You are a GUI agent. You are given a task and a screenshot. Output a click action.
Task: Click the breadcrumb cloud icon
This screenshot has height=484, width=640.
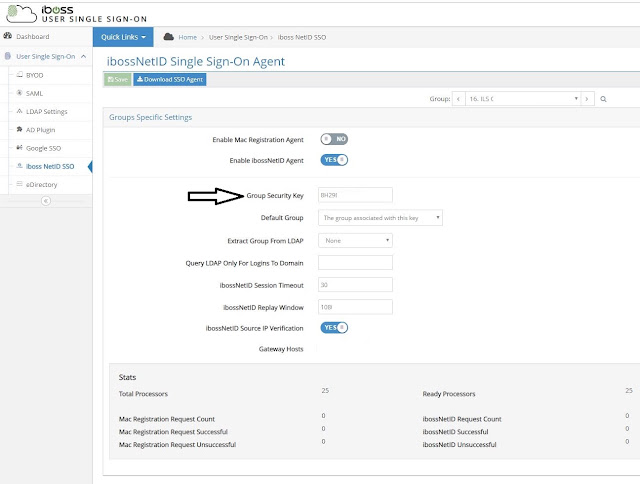(169, 37)
